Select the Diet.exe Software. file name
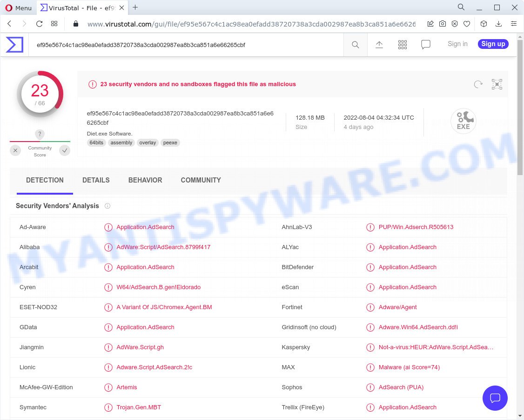This screenshot has height=420, width=524. [x=110, y=134]
